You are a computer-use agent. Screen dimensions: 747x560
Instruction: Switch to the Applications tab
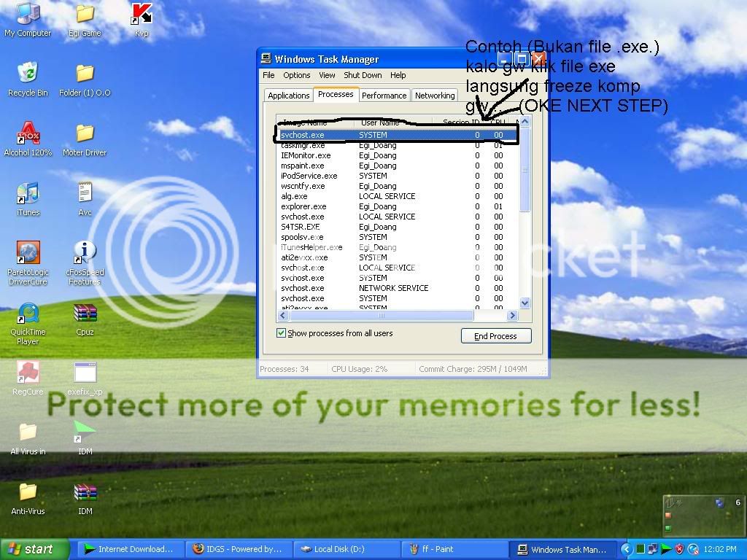point(288,96)
